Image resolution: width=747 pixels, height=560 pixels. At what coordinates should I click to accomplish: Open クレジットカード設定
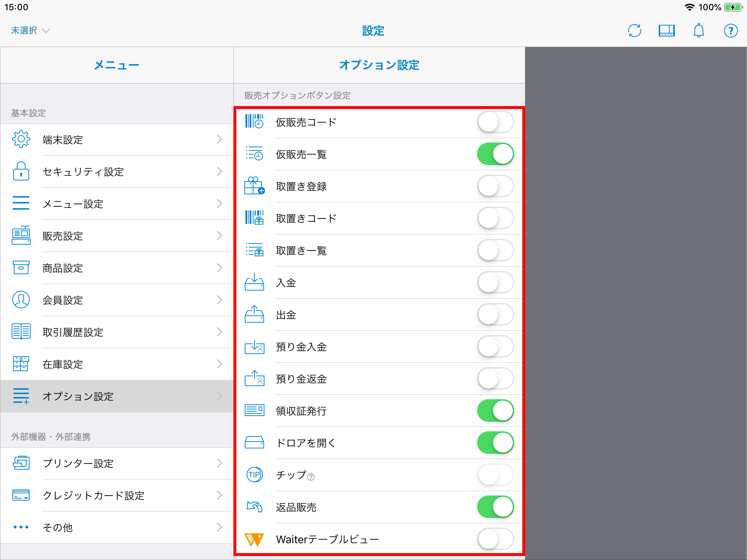[93, 495]
